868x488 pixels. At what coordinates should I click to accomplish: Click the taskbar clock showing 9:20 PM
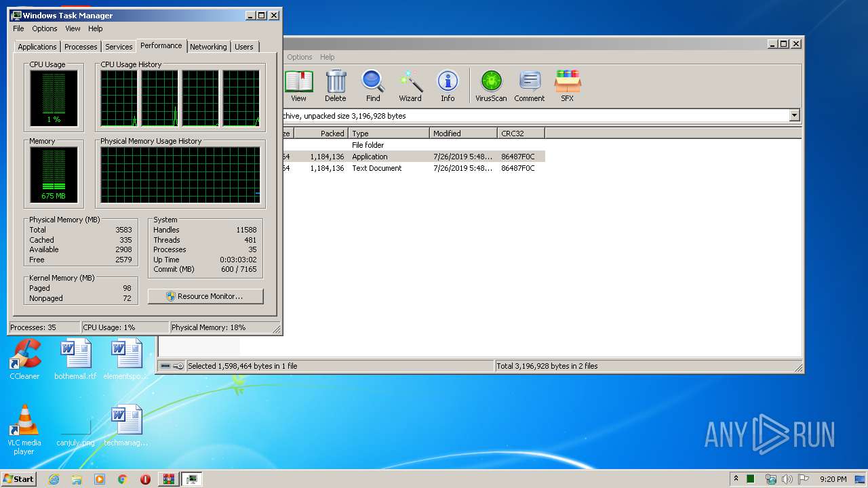point(833,479)
